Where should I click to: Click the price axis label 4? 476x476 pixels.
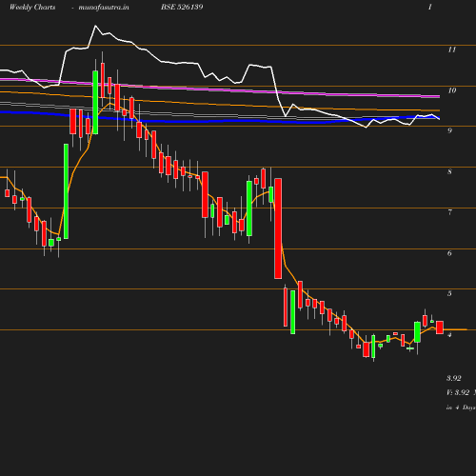449,334
